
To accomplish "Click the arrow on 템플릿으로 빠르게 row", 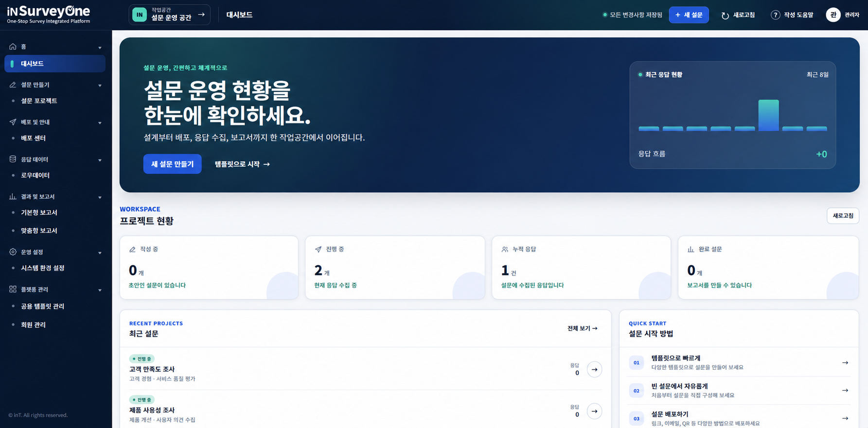I will (x=845, y=362).
